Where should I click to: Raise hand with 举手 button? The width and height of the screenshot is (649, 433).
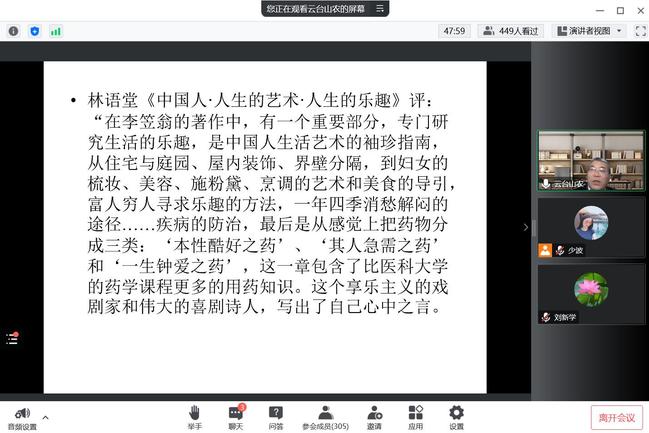pos(194,413)
